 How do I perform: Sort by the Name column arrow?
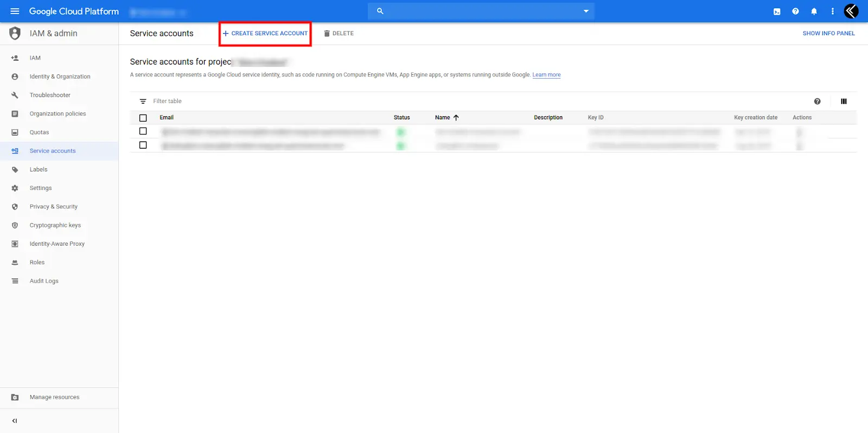[456, 118]
